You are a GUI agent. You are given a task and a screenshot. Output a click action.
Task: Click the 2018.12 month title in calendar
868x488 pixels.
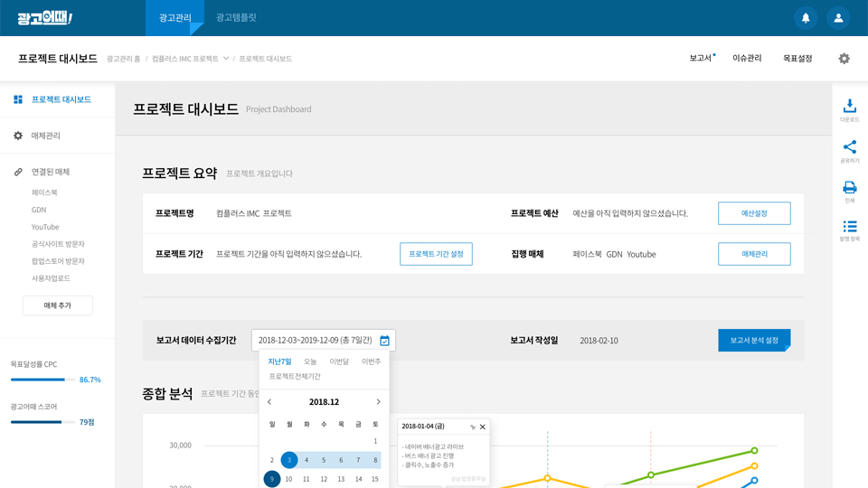pos(324,401)
